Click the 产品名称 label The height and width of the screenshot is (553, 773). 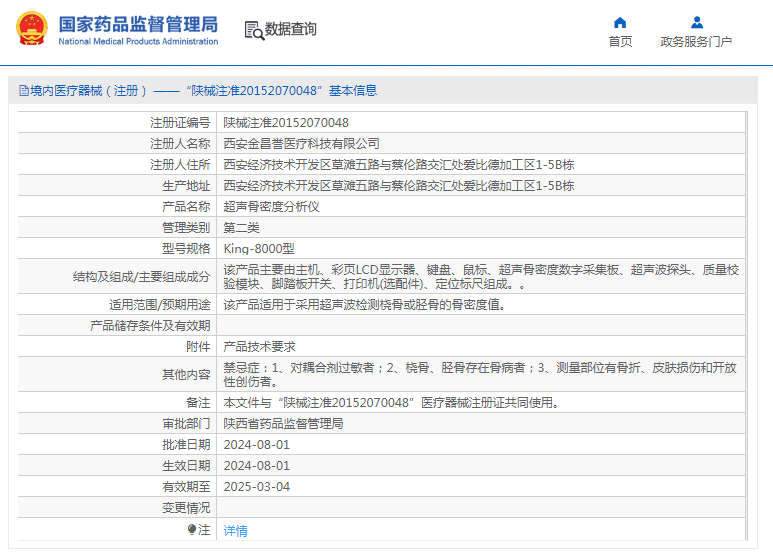[x=186, y=207]
